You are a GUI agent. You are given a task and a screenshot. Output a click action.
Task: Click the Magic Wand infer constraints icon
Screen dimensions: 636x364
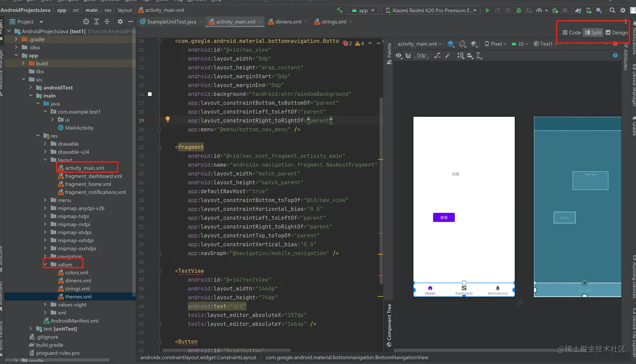pos(448,55)
